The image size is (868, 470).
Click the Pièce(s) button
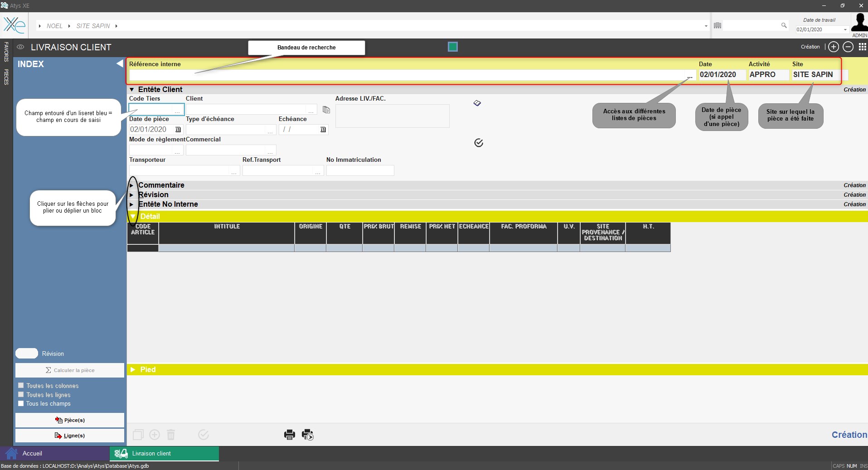70,420
